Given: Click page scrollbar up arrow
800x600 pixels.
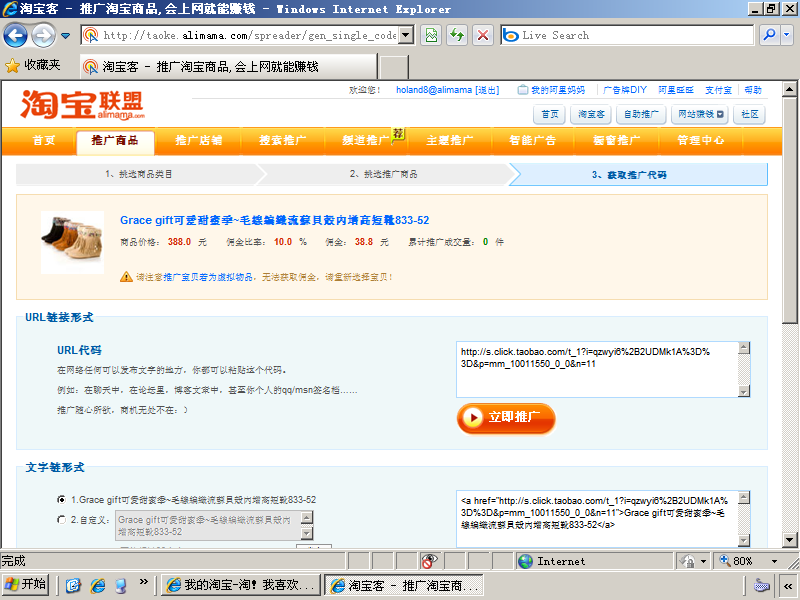Looking at the screenshot, I should (x=789, y=89).
